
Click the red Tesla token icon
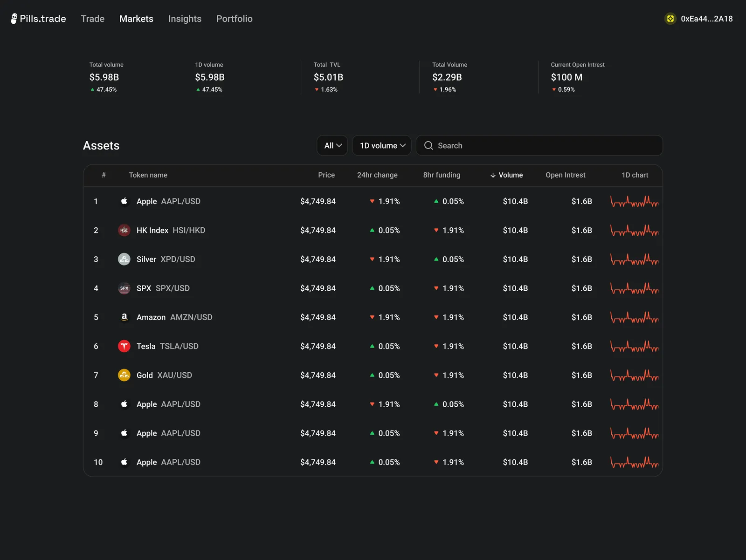pos(124,346)
